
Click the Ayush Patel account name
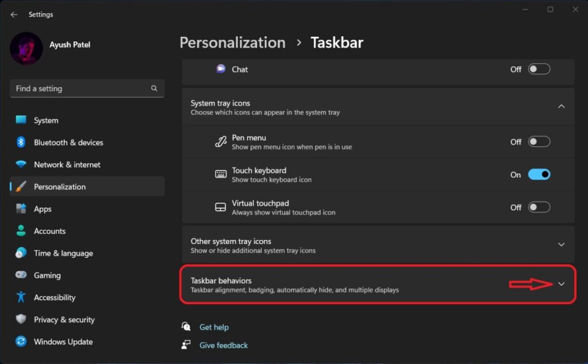tap(69, 45)
